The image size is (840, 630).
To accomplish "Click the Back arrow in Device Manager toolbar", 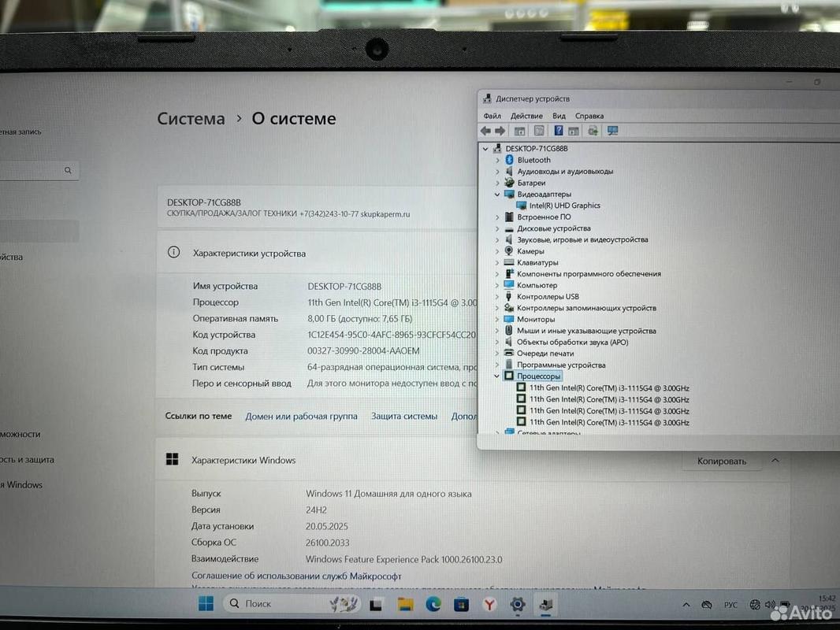I will pyautogui.click(x=486, y=131).
